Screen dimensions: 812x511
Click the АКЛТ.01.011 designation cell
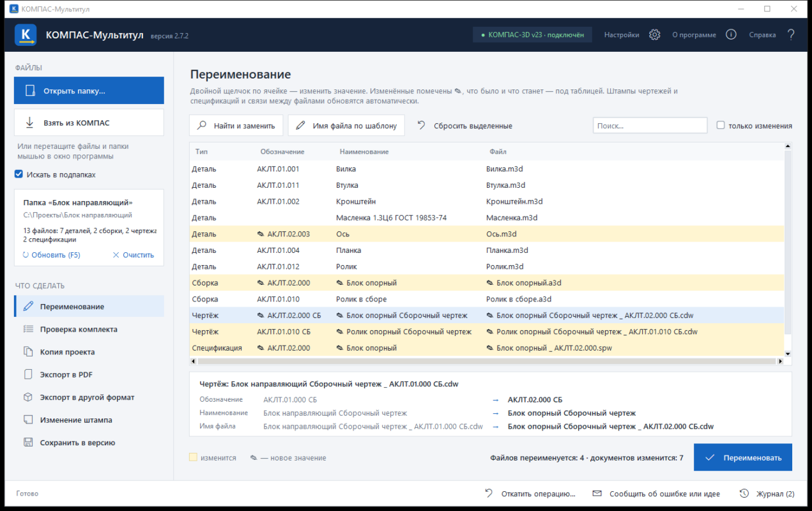(x=279, y=185)
